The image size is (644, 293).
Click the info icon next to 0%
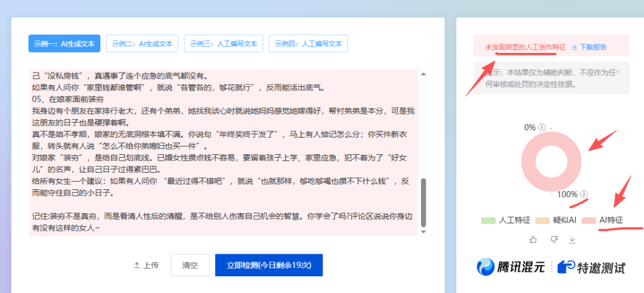click(x=542, y=127)
